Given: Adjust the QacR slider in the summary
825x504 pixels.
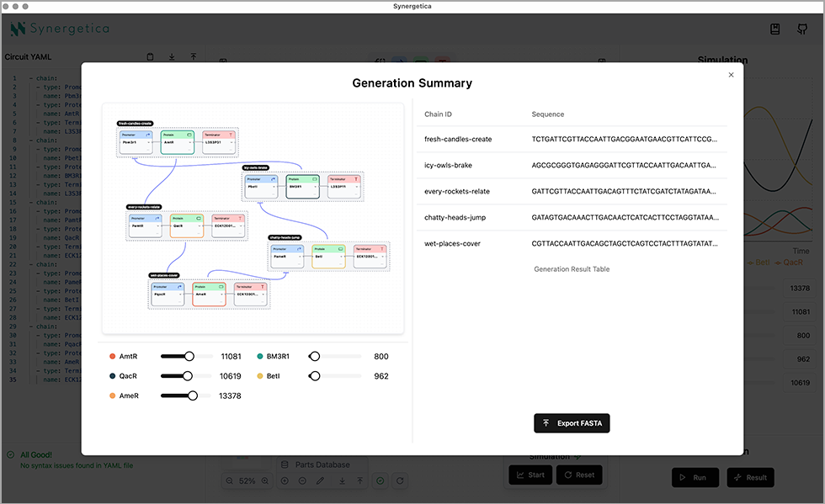Looking at the screenshot, I should click(187, 376).
